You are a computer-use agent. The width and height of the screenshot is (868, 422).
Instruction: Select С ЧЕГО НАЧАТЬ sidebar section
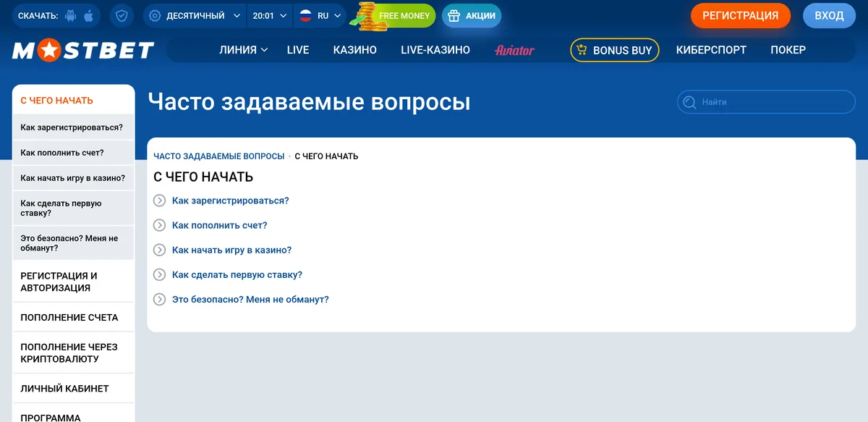click(x=74, y=101)
